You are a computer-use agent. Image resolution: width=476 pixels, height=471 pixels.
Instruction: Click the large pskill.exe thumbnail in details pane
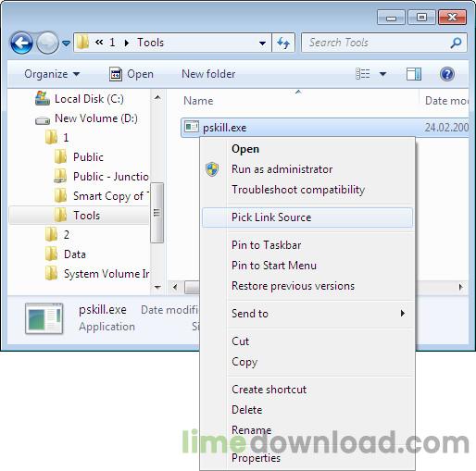[44, 318]
